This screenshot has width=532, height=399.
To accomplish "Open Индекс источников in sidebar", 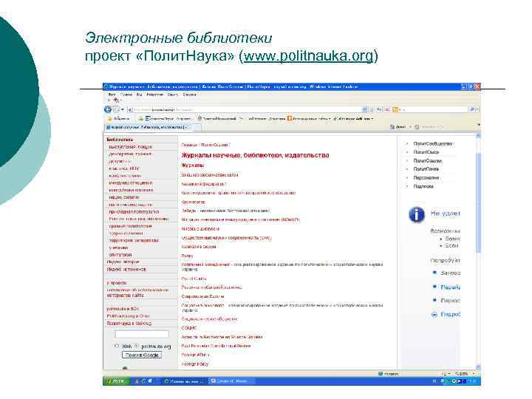I will 126,270.
